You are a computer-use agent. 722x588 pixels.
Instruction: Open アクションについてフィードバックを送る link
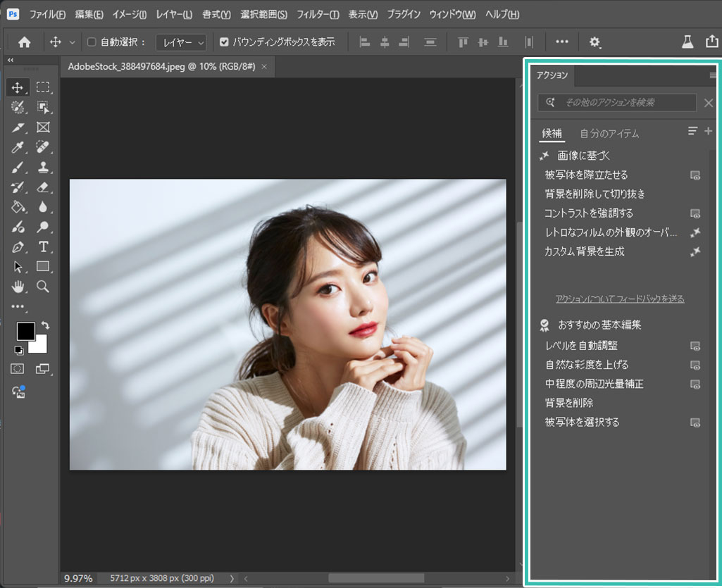[620, 299]
